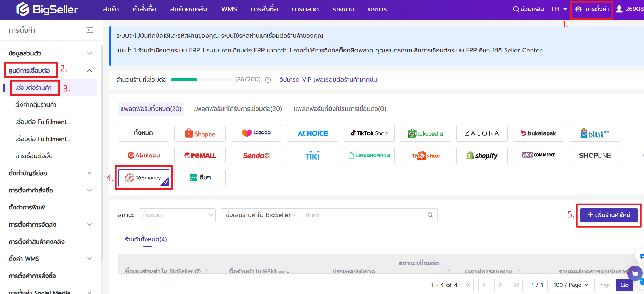Select the LINE SHOPPING platform card

tap(369, 155)
